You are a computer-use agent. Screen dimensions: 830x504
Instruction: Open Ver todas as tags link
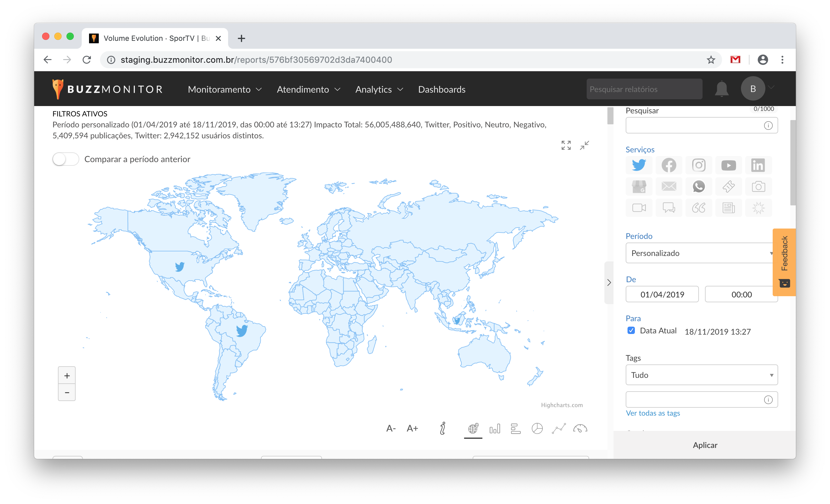click(653, 413)
